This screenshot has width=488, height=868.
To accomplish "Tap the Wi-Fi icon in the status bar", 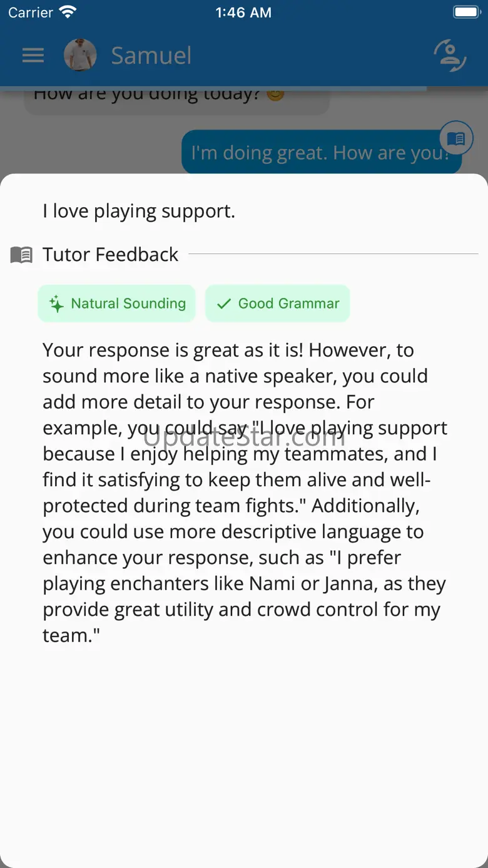I will [x=67, y=12].
